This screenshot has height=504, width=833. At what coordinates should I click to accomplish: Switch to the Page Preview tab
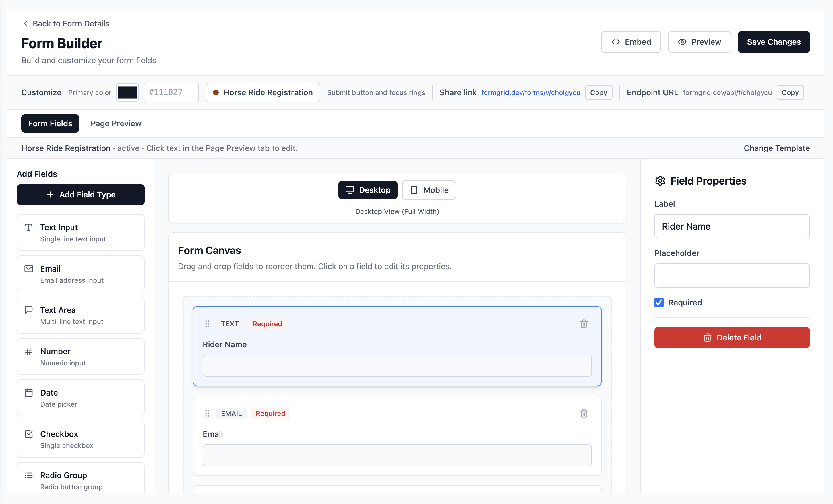click(116, 123)
